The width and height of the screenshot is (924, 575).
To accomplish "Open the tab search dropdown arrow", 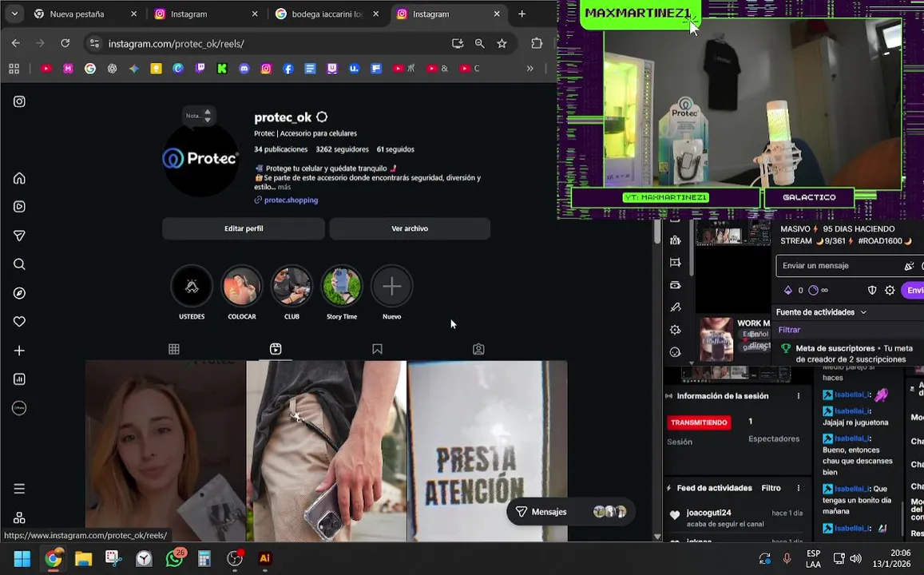I will 14,14.
